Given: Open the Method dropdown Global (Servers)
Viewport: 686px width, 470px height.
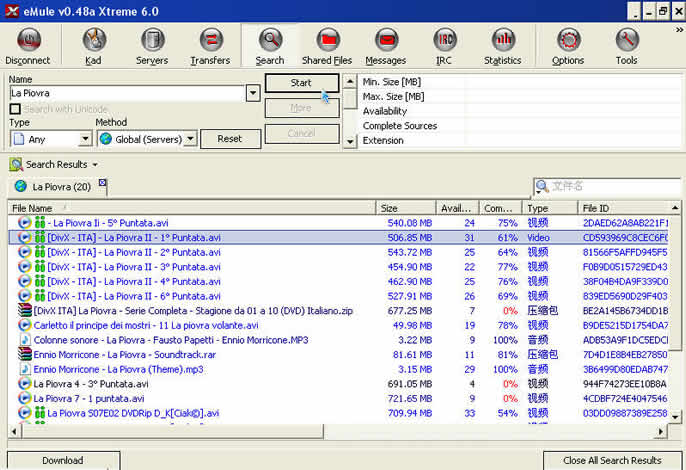Looking at the screenshot, I should pos(190,139).
